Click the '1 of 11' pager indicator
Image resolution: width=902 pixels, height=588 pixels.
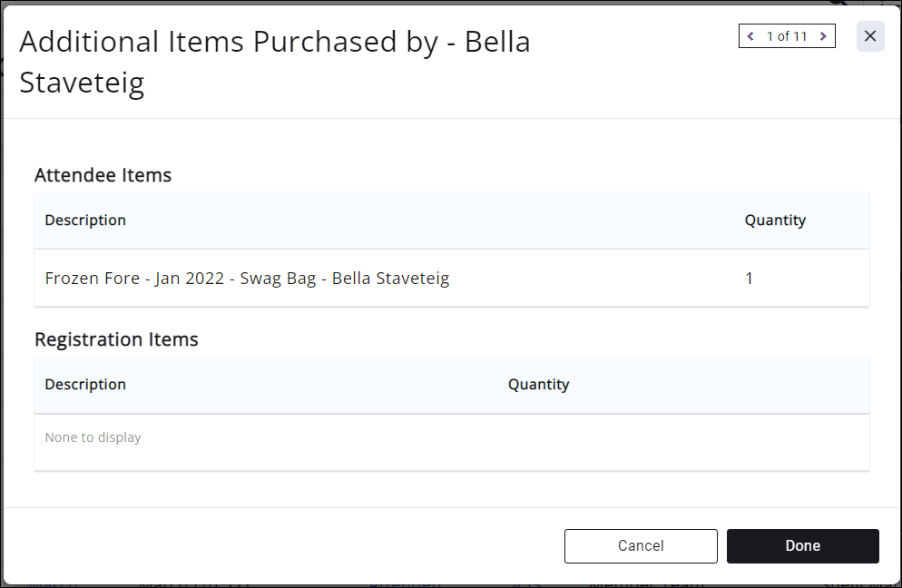(x=787, y=36)
